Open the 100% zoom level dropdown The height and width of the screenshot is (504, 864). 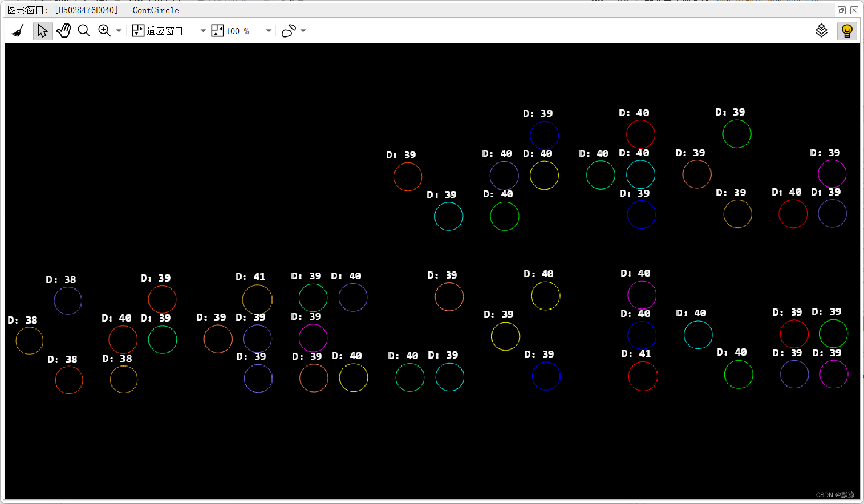268,30
